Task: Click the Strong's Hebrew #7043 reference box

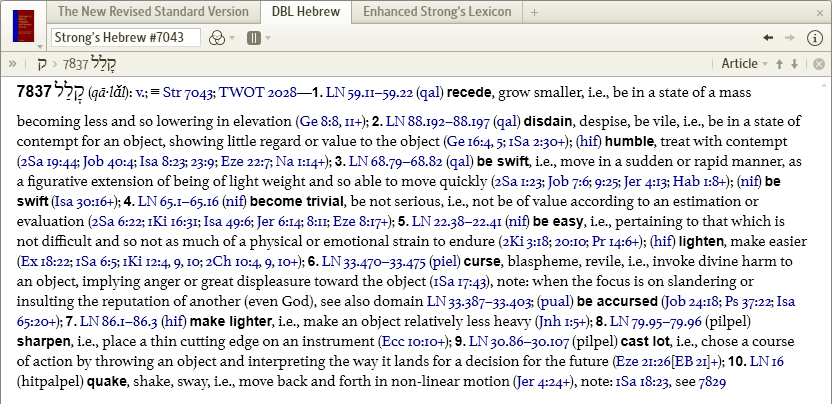Action: (126, 37)
